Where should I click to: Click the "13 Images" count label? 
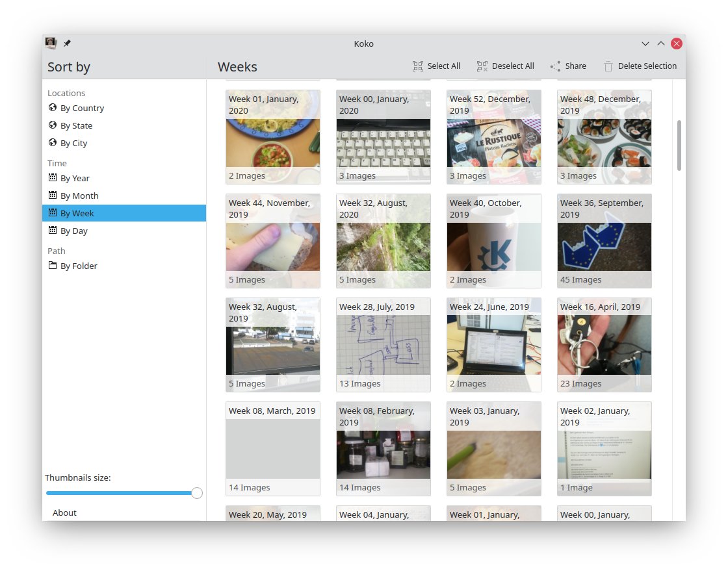[x=359, y=384]
